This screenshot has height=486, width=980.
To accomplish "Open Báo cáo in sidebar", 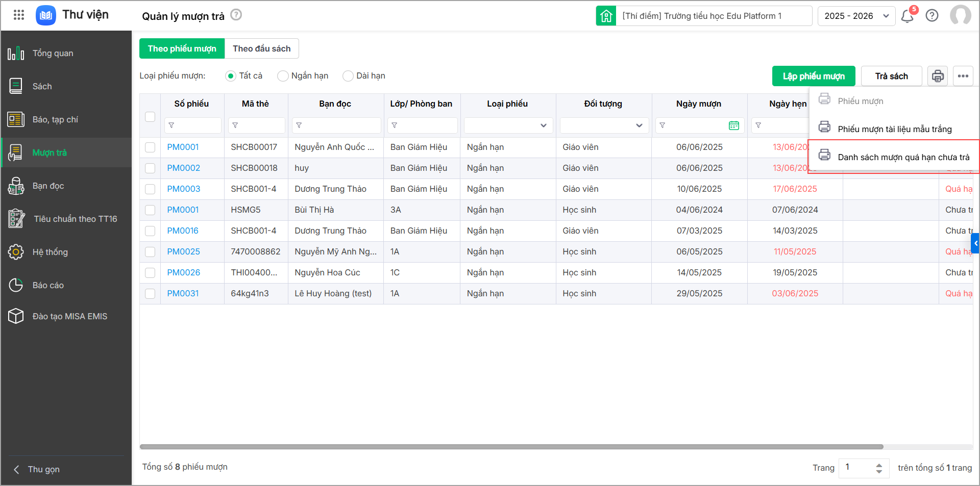I will (x=48, y=286).
